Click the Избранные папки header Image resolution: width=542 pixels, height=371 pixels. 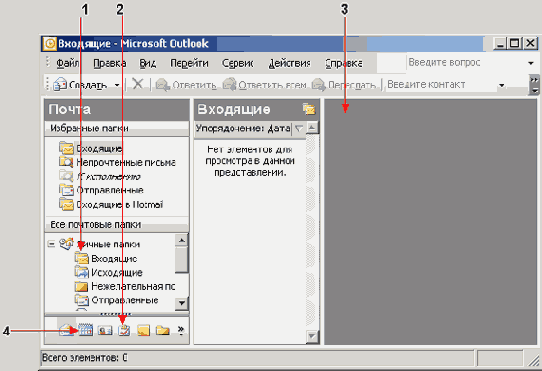tap(117, 128)
